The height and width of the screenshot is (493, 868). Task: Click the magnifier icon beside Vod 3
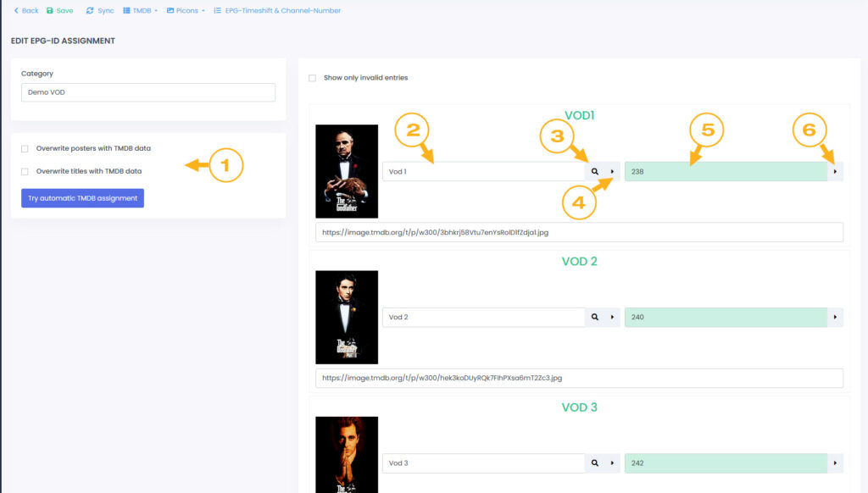[x=594, y=463]
